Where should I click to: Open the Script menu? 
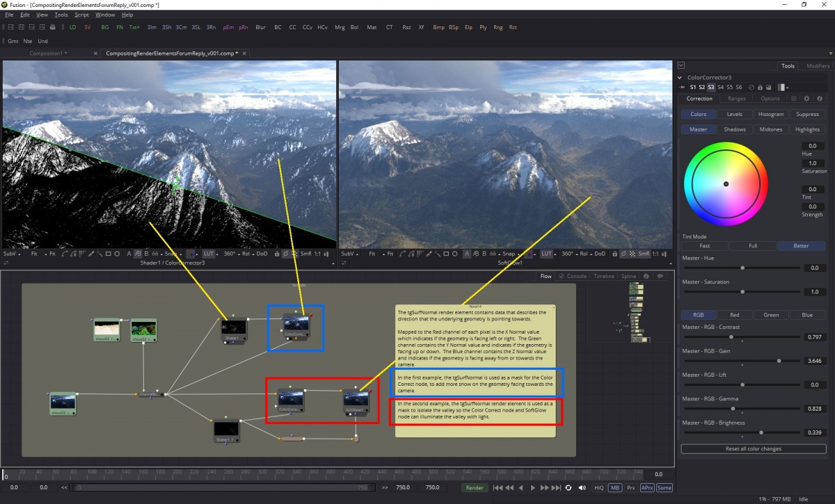[82, 15]
